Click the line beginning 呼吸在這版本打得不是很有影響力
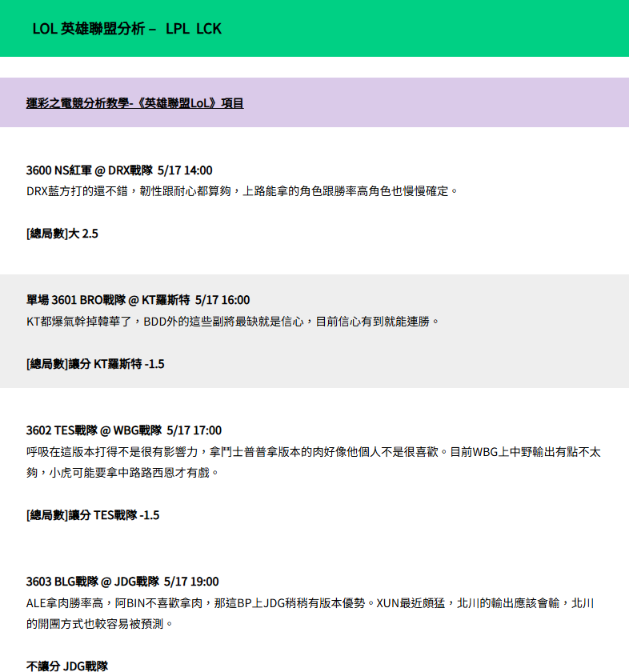Image resolution: width=629 pixels, height=672 pixels. [314, 452]
